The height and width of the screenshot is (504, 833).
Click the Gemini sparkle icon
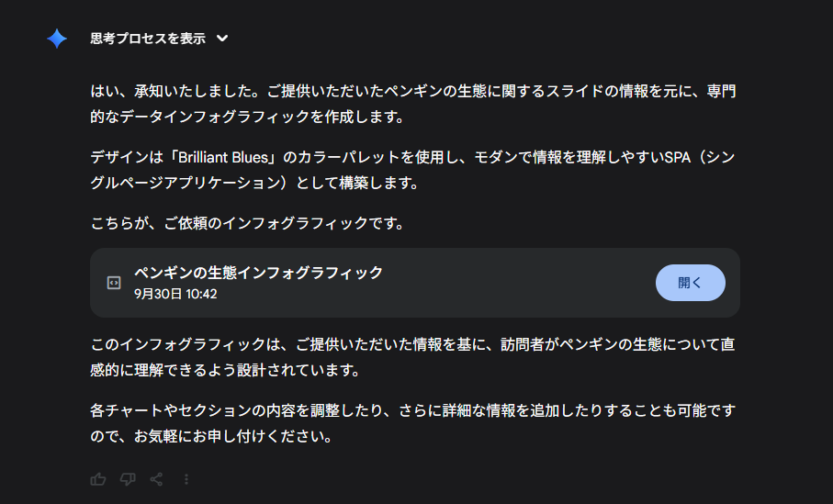click(57, 39)
